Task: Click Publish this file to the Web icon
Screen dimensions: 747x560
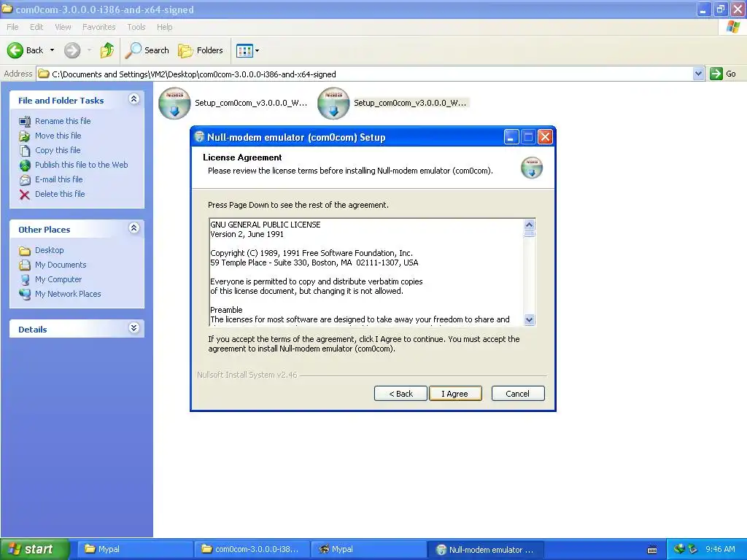Action: pyautogui.click(x=25, y=166)
